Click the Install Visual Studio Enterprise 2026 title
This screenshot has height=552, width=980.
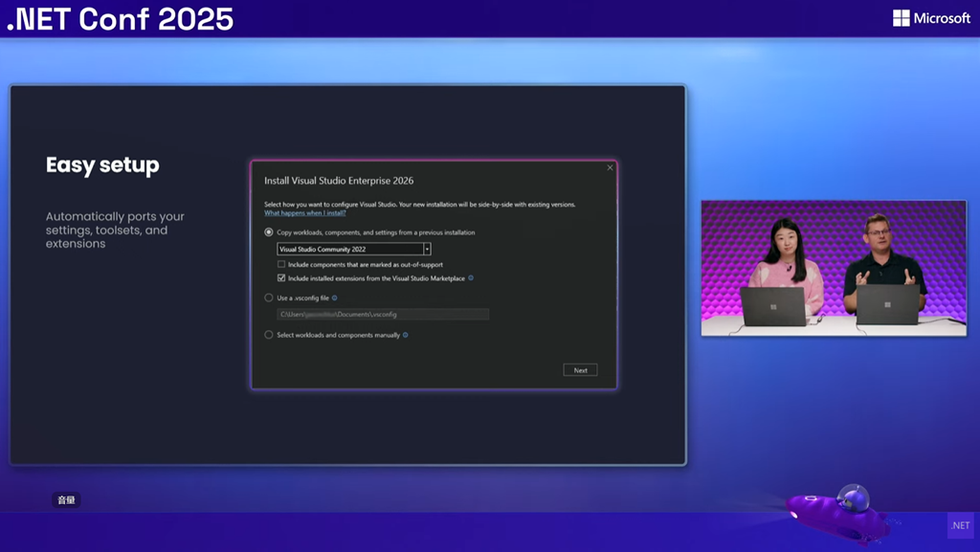tap(339, 181)
